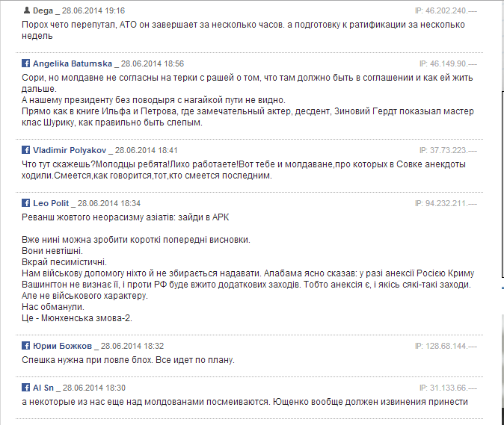Click the Dega username
Image resolution: width=504 pixels, height=425 pixels.
43,11
